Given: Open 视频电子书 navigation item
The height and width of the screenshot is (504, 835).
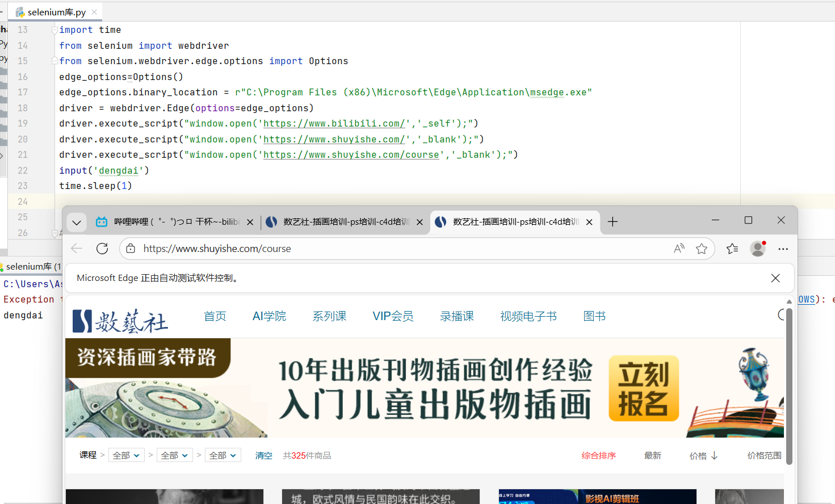Looking at the screenshot, I should (528, 316).
